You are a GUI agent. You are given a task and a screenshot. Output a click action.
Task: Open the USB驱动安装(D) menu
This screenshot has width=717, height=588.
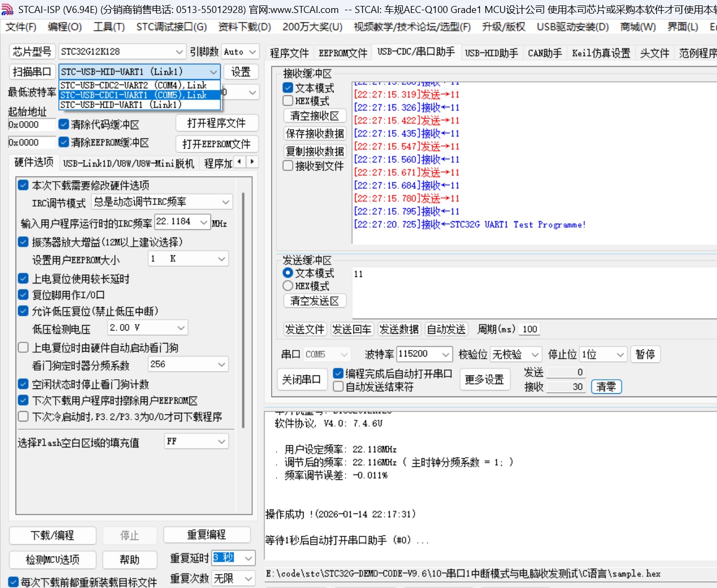(x=572, y=27)
